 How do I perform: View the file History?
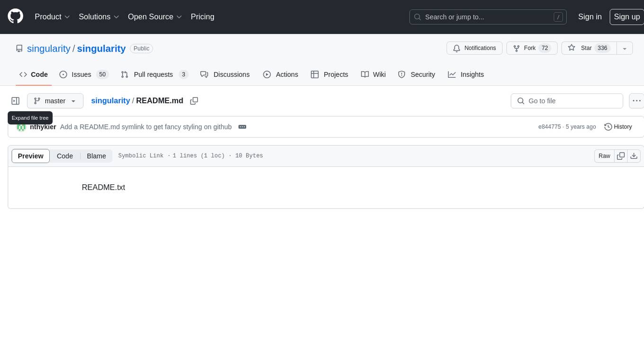click(x=618, y=127)
